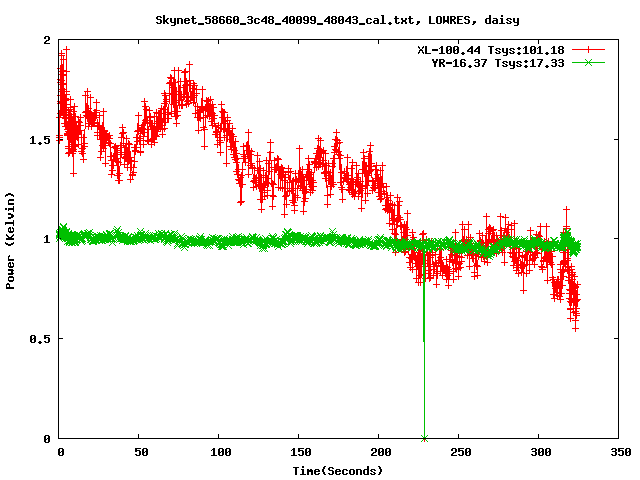Click the y-axis tick label 2

(47, 40)
